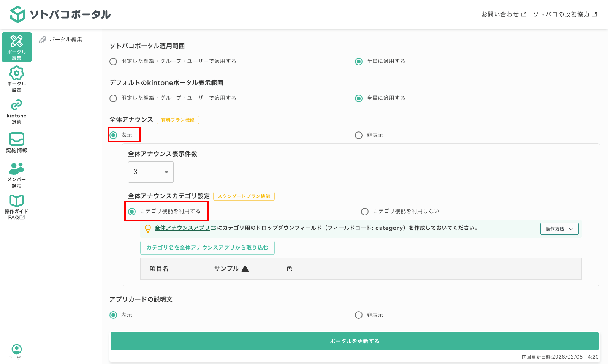The width and height of the screenshot is (608, 364).
Task: Click カテゴリ名を全体アナウンスアプリから取り込む
Action: 207,247
